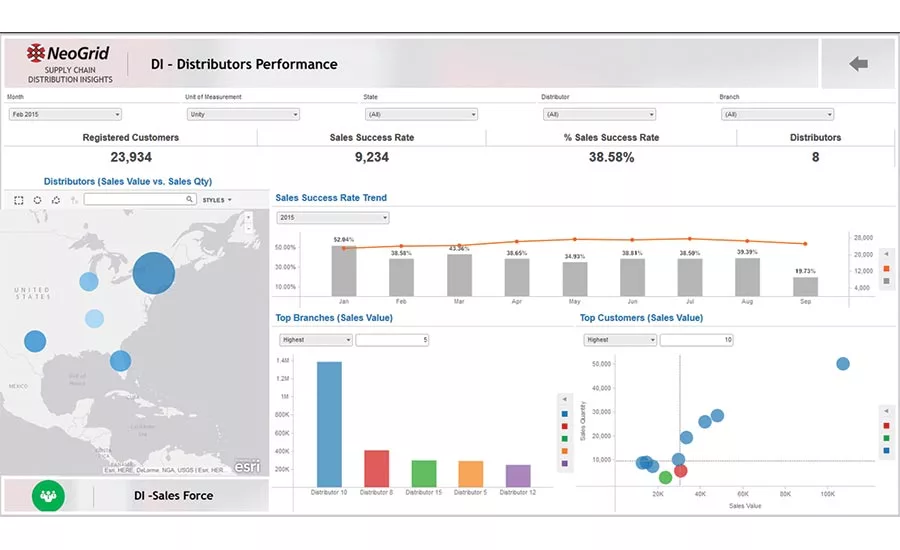Open the map STYLES menu
Viewport: 900px width, 550px height.
pyautogui.click(x=217, y=200)
